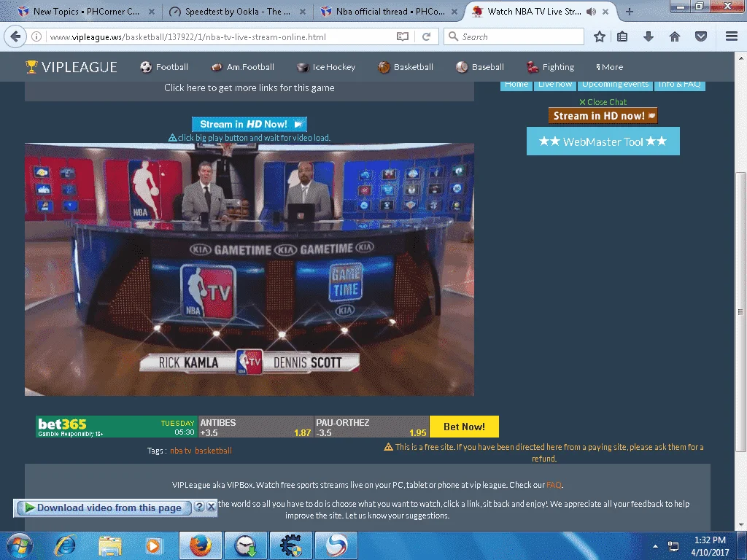The height and width of the screenshot is (560, 747).
Task: Reload the current page
Action: point(426,36)
